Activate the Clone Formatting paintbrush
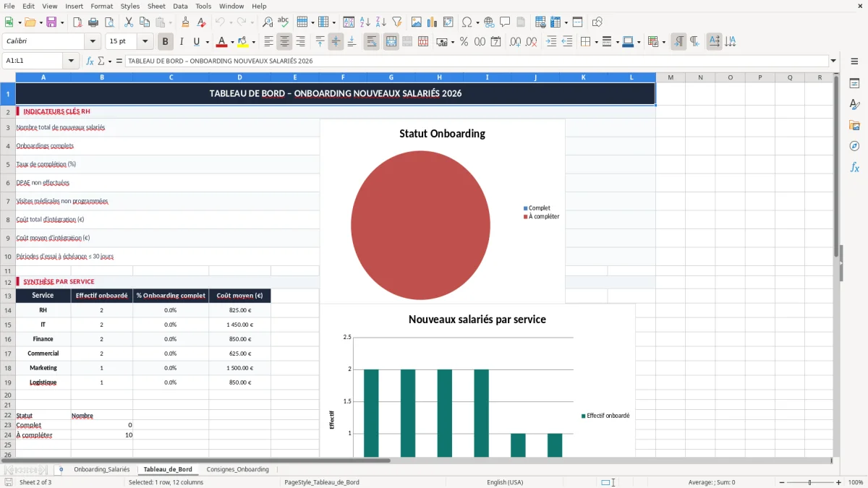 (185, 22)
